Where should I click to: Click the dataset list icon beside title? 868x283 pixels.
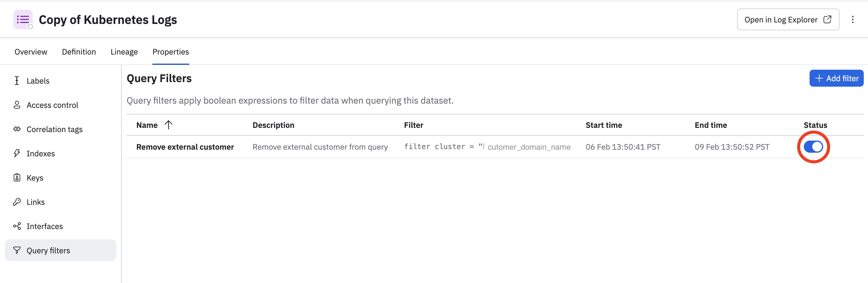(x=23, y=20)
